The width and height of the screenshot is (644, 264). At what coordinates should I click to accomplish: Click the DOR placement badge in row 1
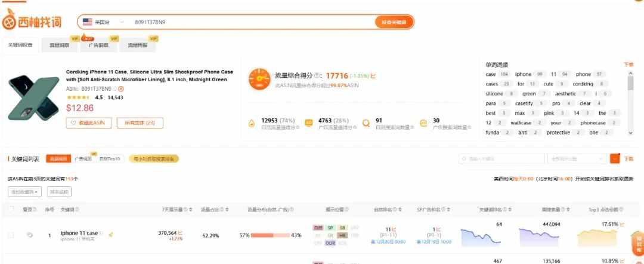pos(330,243)
